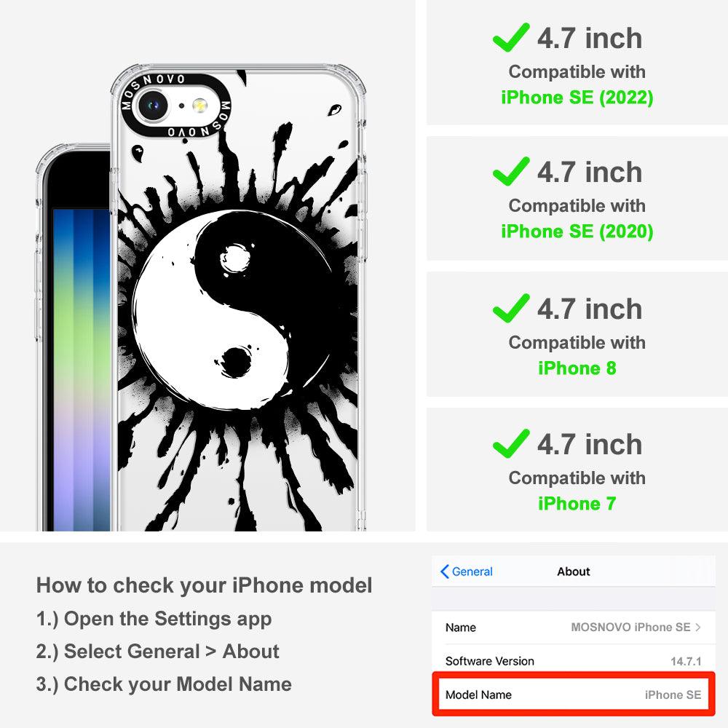The width and height of the screenshot is (728, 728).
Task: Click the camera flash on the phone case
Action: point(199,106)
